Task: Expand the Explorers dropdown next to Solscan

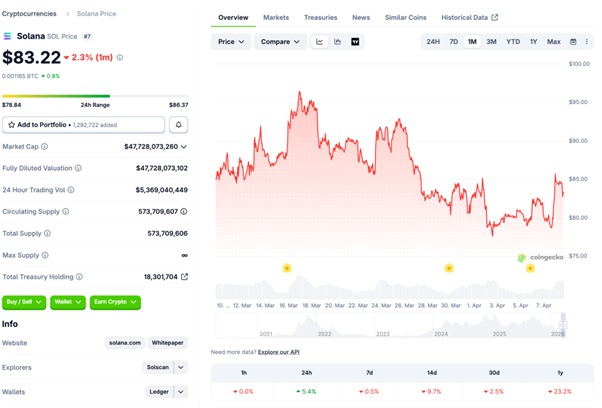Action: point(181,367)
